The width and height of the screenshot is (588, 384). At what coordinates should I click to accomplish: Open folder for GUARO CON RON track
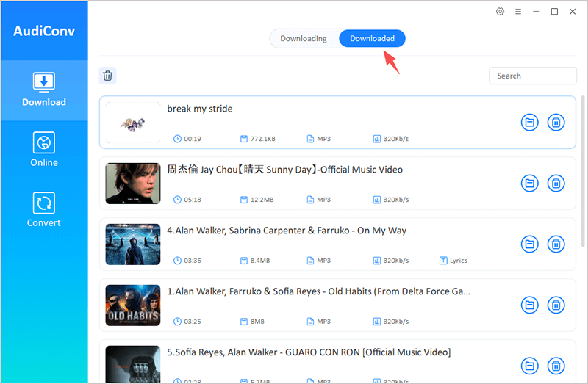click(529, 366)
